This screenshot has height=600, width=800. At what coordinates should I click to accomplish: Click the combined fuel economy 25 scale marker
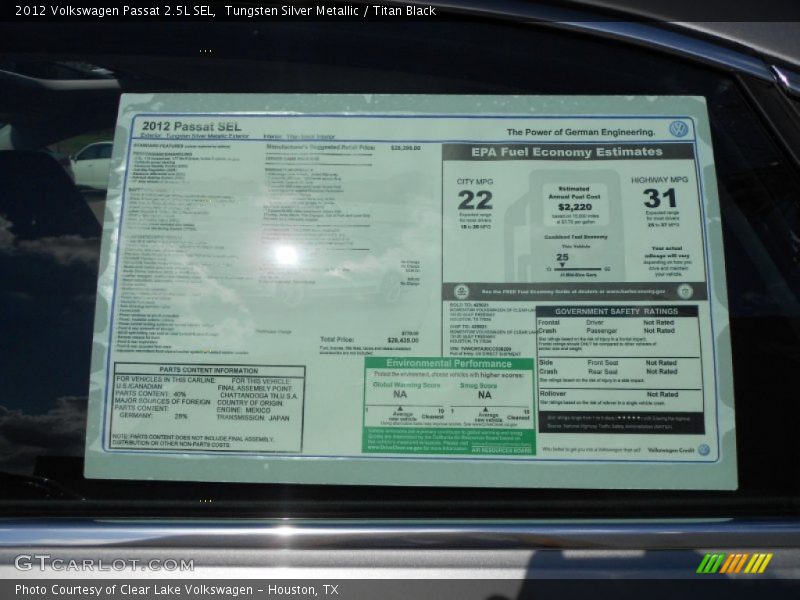point(563,258)
